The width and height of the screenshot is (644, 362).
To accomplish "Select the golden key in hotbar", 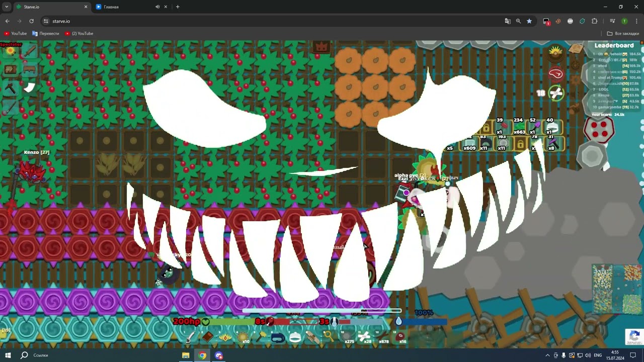I will 330,336.
